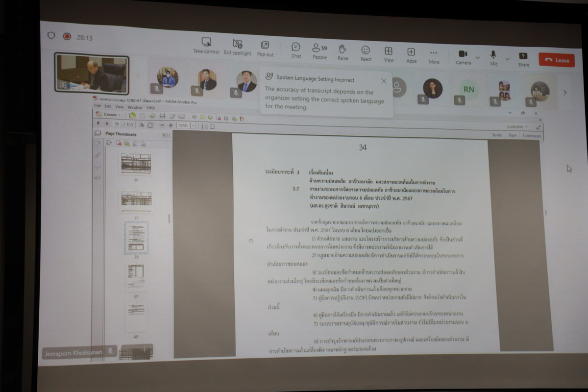The height and width of the screenshot is (392, 588).
Task: Select page 40 thumbnail
Action: click(x=135, y=317)
